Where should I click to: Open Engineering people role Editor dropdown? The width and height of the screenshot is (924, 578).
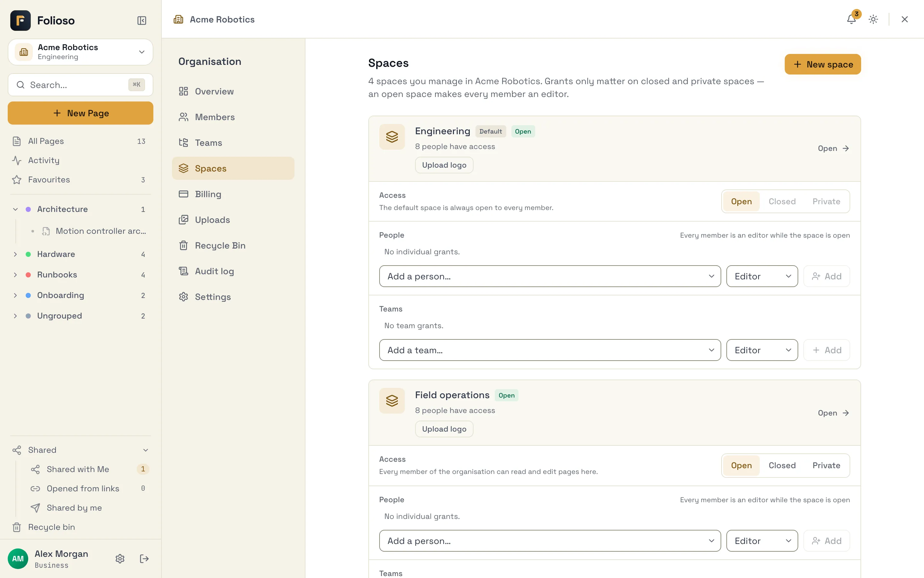[762, 276]
